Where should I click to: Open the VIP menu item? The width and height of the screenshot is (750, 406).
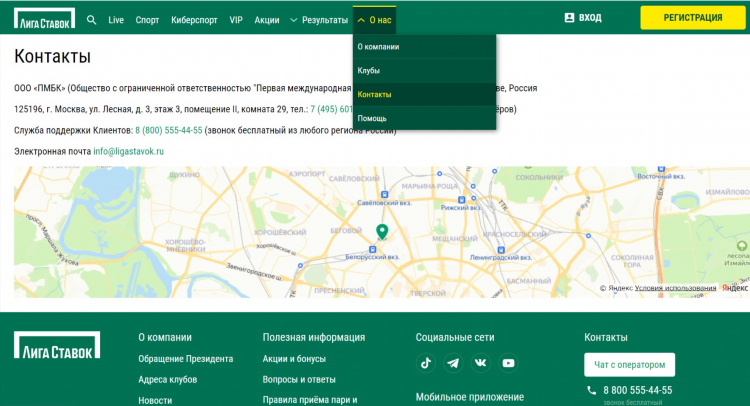[236, 20]
